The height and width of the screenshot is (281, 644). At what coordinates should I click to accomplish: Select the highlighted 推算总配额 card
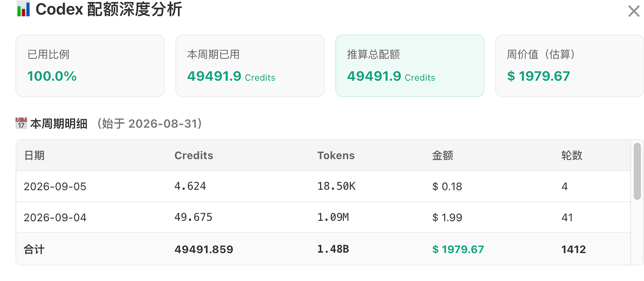tap(410, 66)
